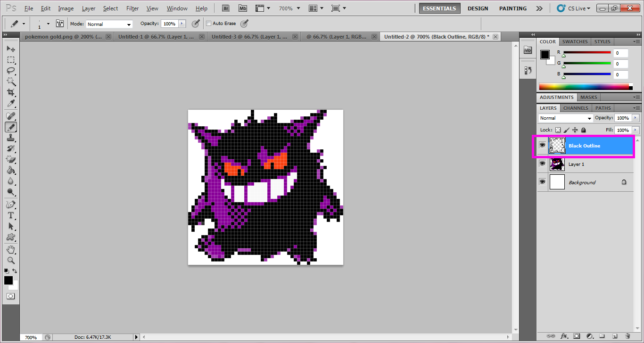Swap foreground and background colors

15,271
